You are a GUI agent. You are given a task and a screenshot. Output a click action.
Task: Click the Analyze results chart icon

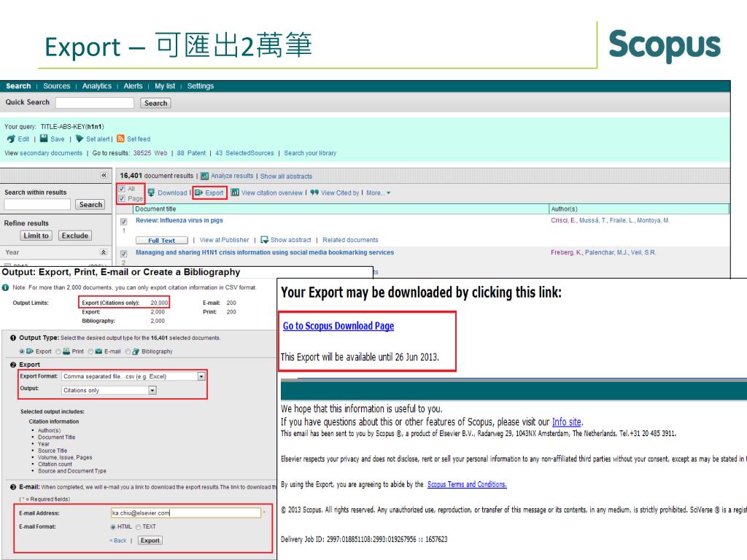204,176
